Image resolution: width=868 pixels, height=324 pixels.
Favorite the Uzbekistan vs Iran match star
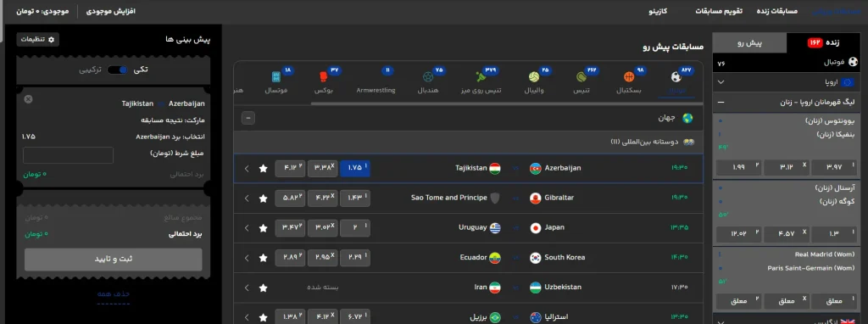(x=264, y=288)
